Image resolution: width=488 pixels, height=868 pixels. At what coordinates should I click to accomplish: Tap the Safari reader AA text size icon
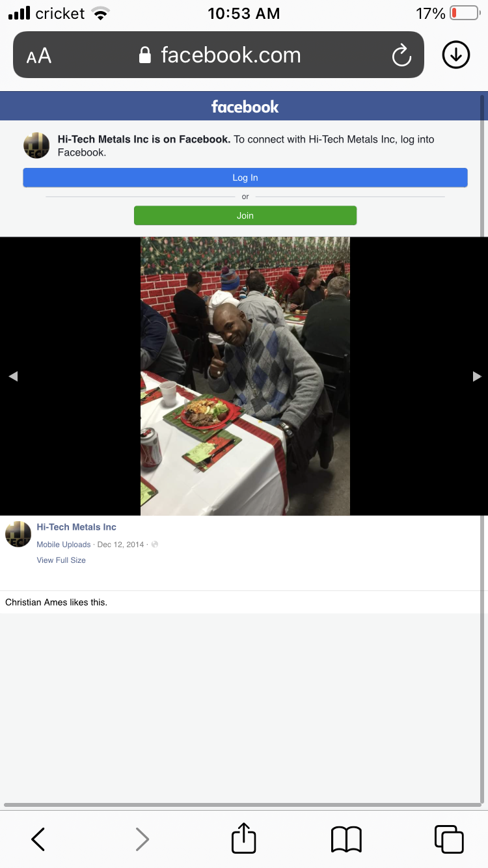pos(39,55)
